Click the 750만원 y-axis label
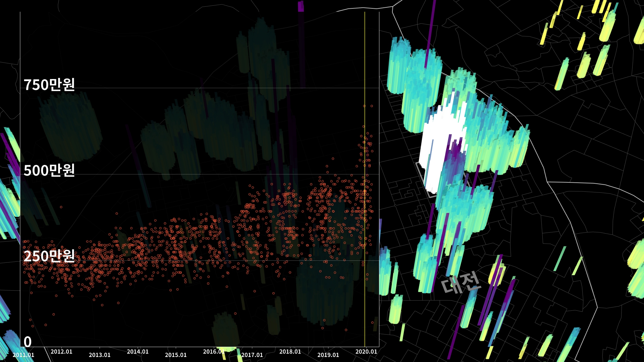Screen dimensions: 644x362 click(49, 85)
